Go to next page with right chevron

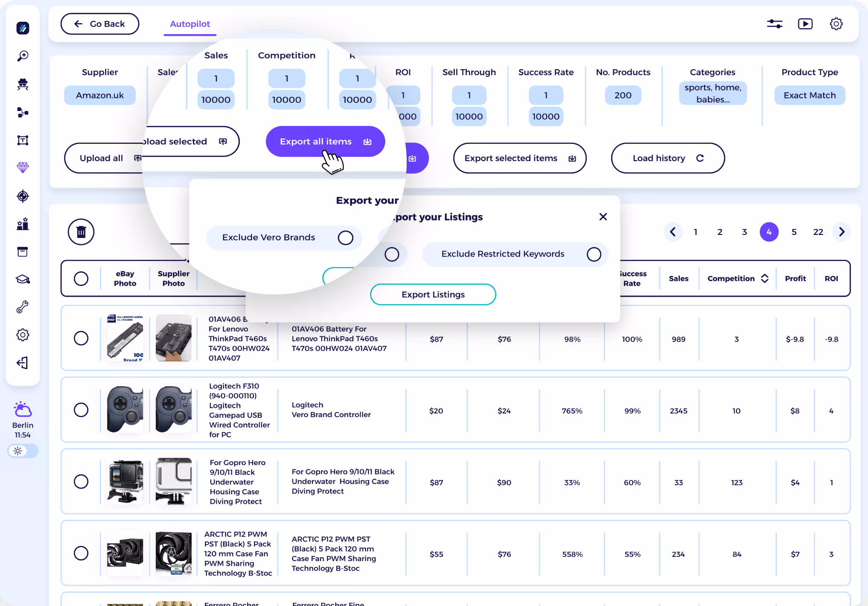click(x=842, y=232)
